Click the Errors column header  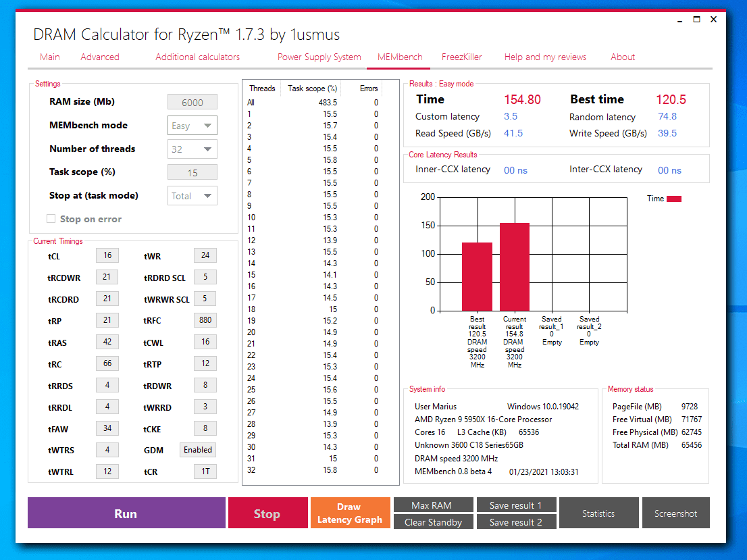pos(369,88)
